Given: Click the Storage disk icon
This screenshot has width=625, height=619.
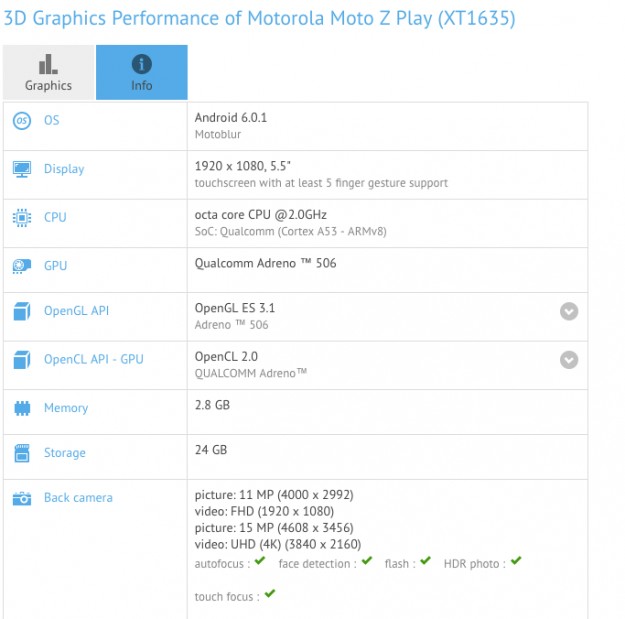Looking at the screenshot, I should (x=21, y=453).
